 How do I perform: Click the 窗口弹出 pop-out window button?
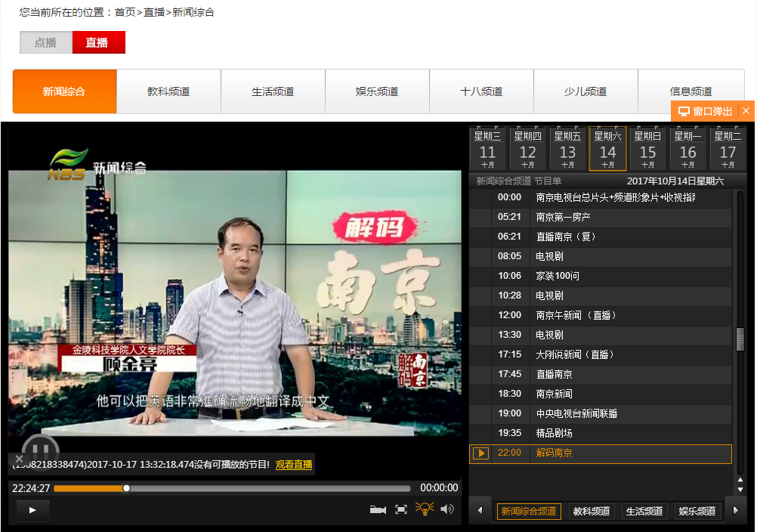tap(705, 111)
